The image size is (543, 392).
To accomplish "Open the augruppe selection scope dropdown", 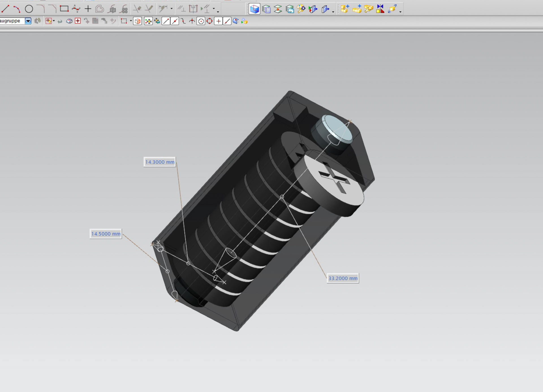I will coord(28,21).
